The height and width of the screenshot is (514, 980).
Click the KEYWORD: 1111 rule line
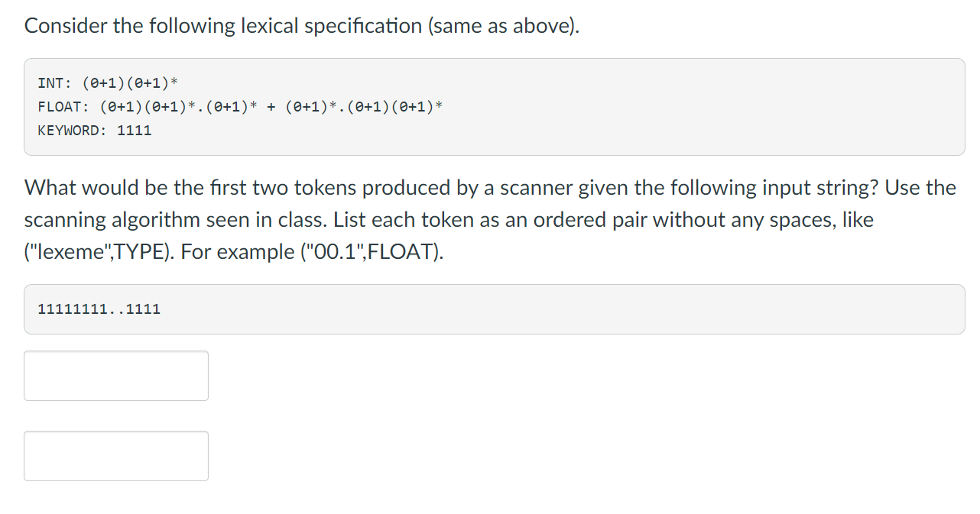pyautogui.click(x=95, y=130)
